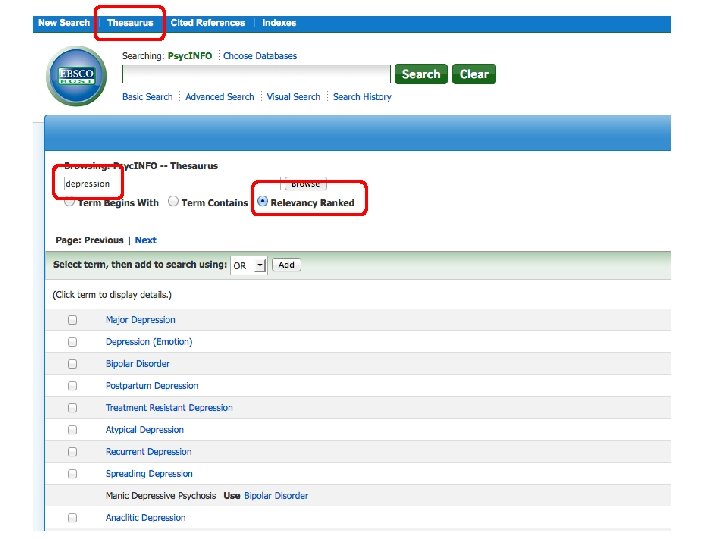Click Bipolar Disorder link after Use

coord(276,496)
